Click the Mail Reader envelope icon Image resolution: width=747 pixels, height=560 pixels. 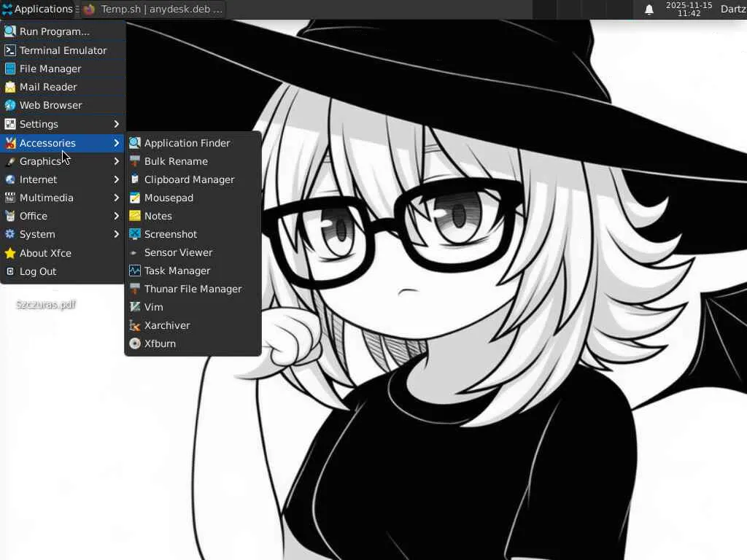[10, 87]
